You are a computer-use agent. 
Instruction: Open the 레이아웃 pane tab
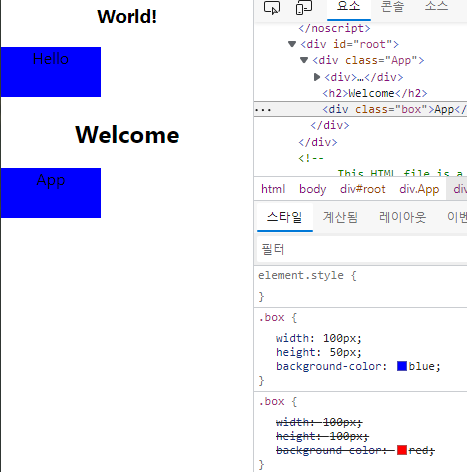tap(402, 217)
